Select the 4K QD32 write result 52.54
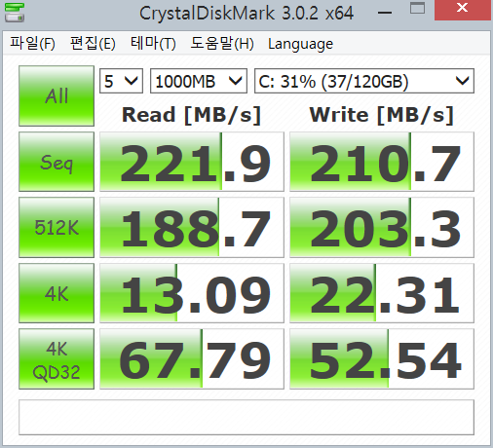493x448 pixels. tap(382, 359)
